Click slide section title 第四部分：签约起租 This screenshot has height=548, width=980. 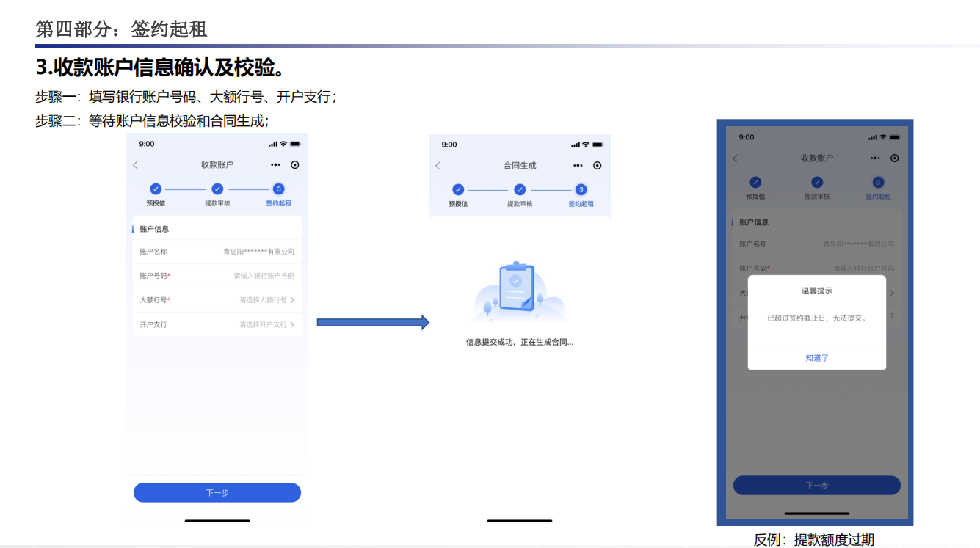[x=122, y=29]
